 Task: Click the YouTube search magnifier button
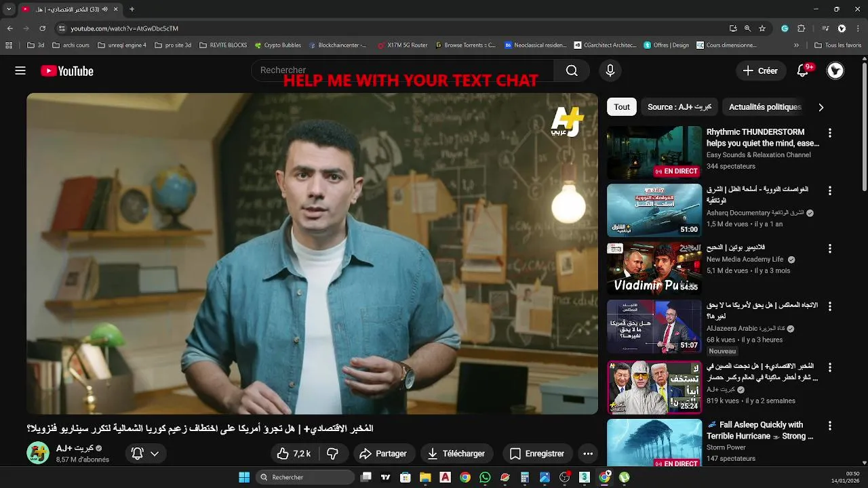click(572, 70)
